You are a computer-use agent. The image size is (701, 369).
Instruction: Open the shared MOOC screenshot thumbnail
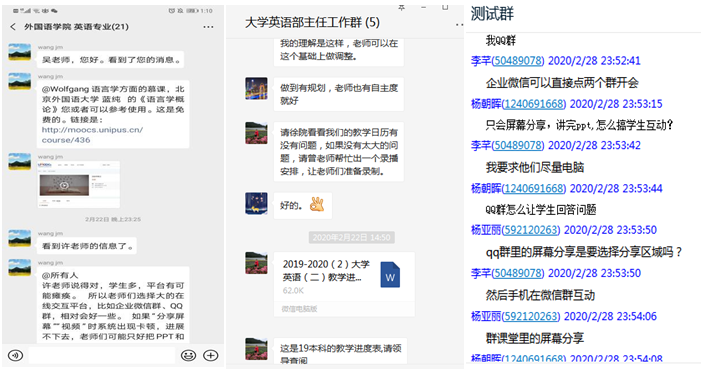point(79,184)
